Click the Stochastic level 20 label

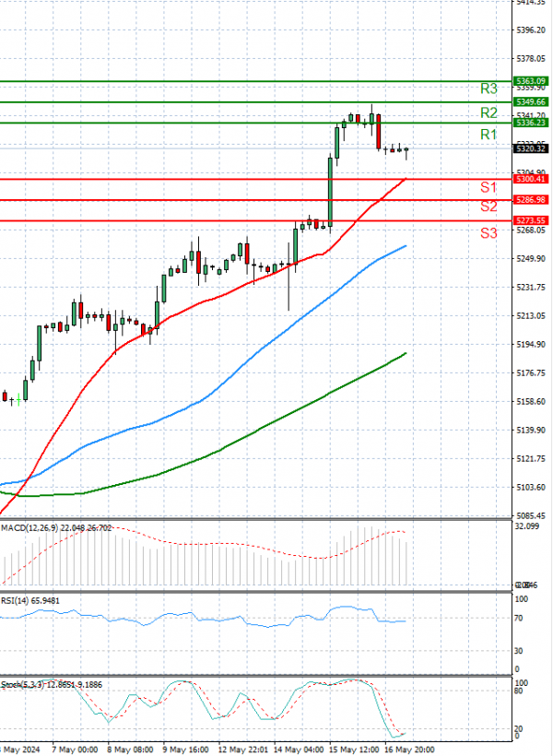[x=519, y=729]
